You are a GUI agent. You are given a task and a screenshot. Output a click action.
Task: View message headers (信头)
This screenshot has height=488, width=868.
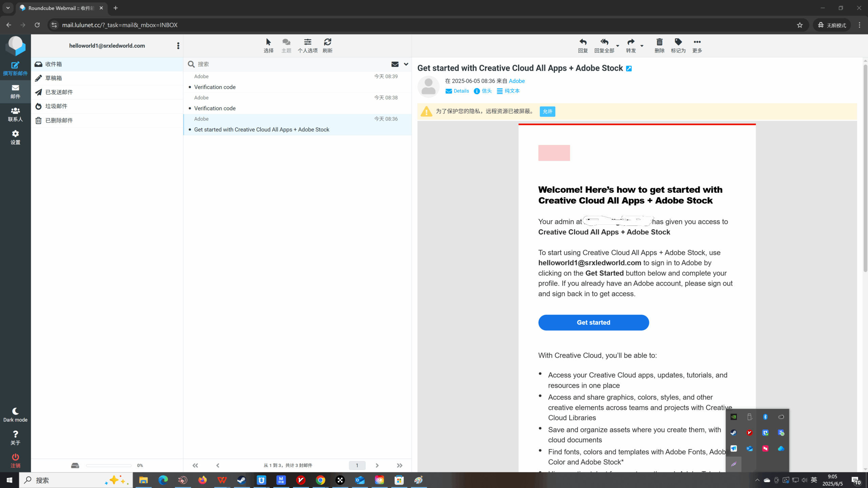(483, 91)
